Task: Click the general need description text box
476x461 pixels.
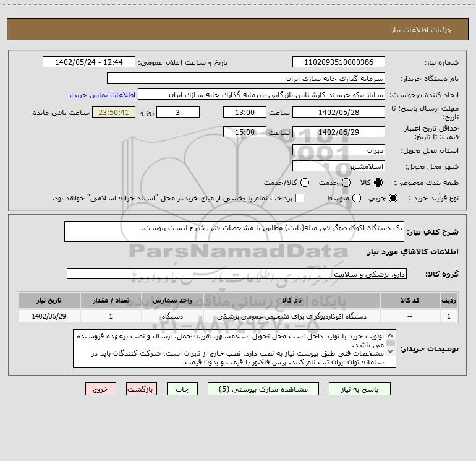Action: coord(234,231)
